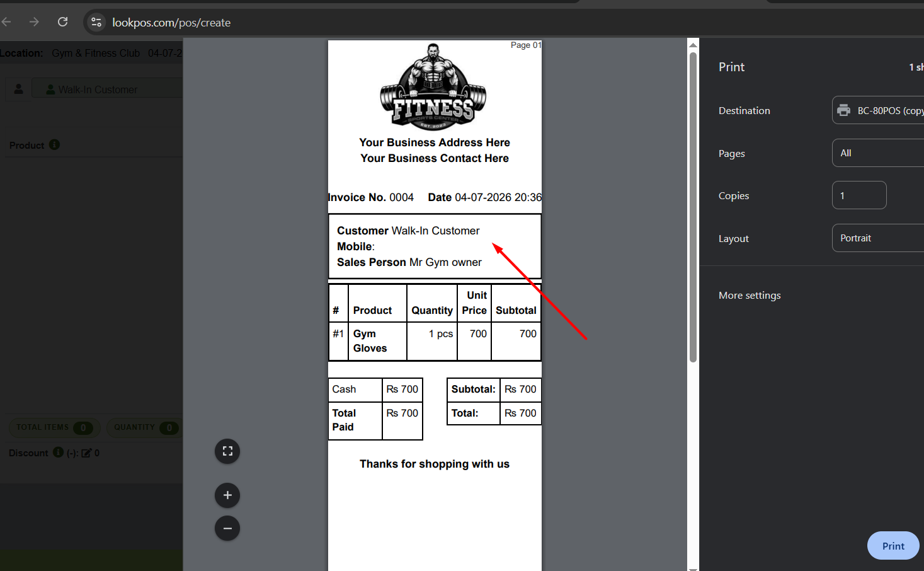This screenshot has height=571, width=924.
Task: Click the TOTAL ITEMS badge
Action: [x=54, y=427]
